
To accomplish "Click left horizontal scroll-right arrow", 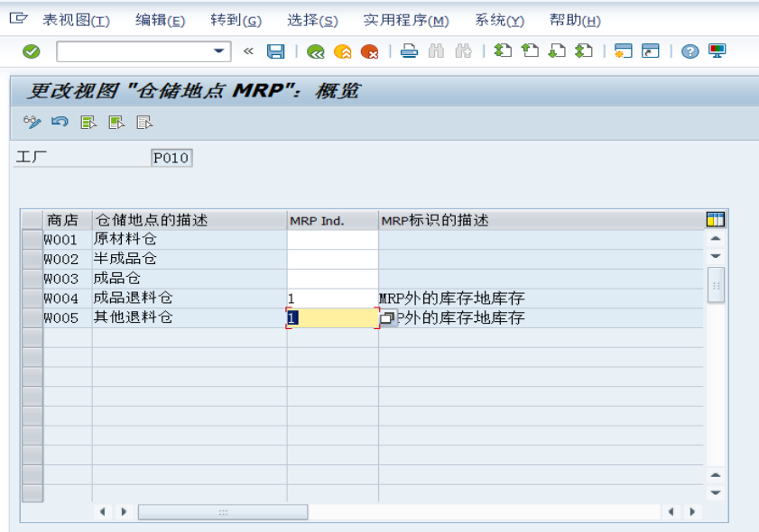I will 124,511.
